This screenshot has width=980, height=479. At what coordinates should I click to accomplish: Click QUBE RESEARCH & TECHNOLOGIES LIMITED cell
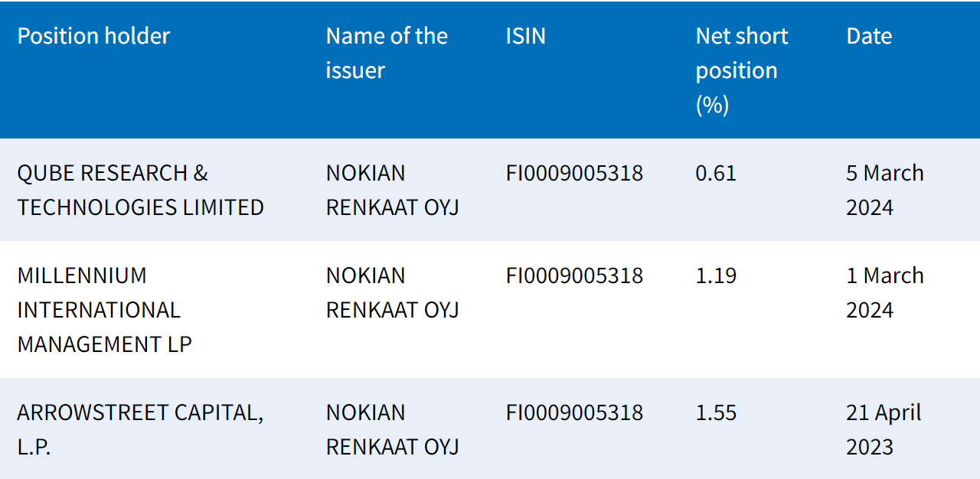pyautogui.click(x=140, y=190)
